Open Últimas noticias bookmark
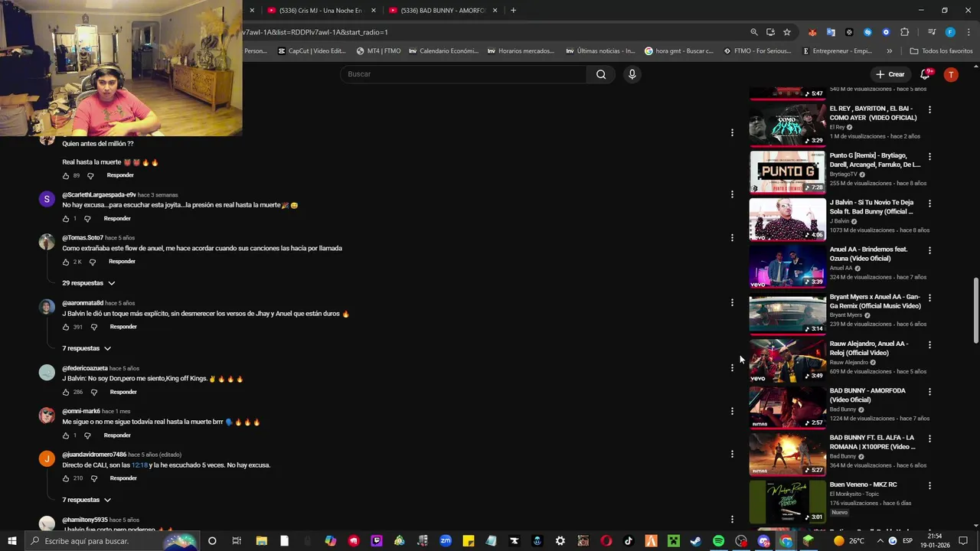Screen dimensions: 980x551 click(x=600, y=51)
